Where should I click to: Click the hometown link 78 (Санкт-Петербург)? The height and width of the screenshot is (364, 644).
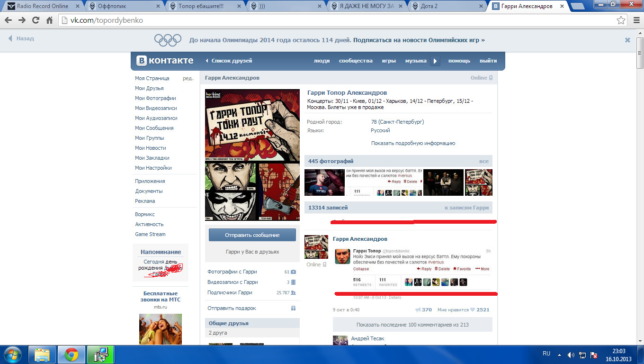pyautogui.click(x=397, y=122)
